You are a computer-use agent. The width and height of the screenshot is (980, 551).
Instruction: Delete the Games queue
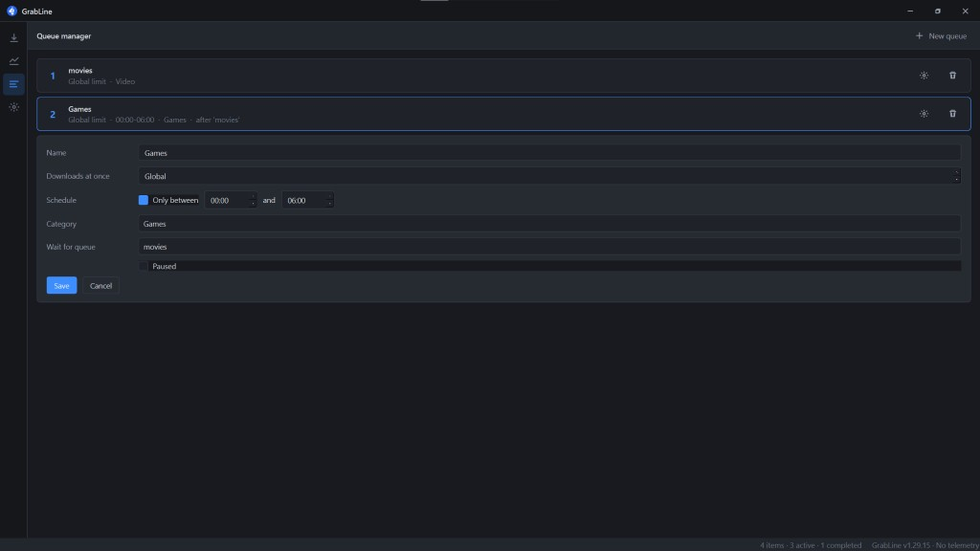952,114
